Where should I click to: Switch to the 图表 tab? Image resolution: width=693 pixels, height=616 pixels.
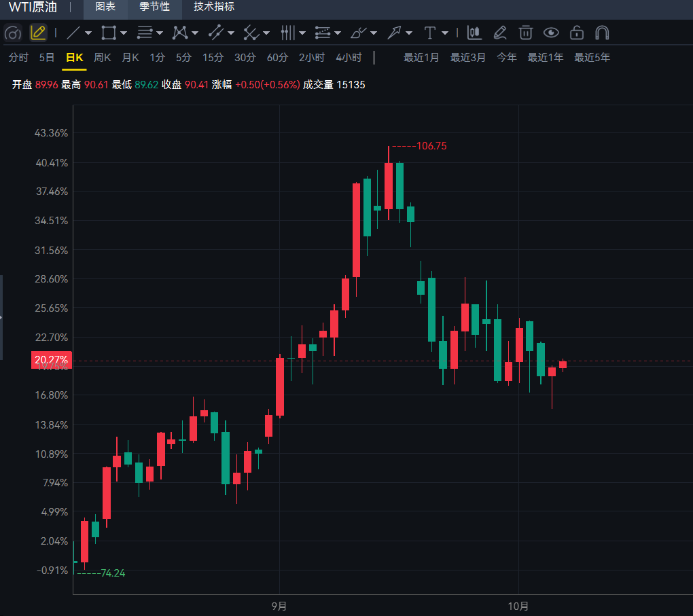(105, 7)
